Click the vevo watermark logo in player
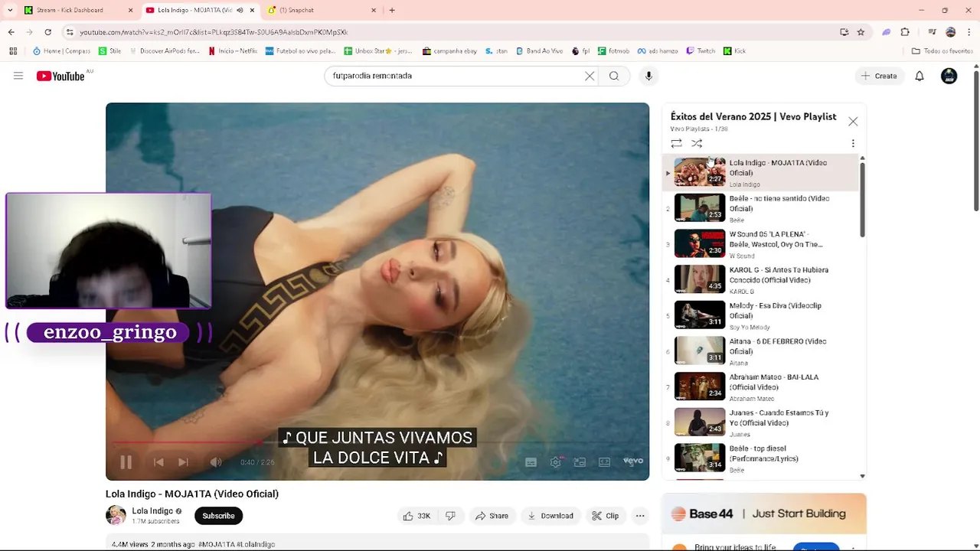This screenshot has height=551, width=980. [633, 461]
